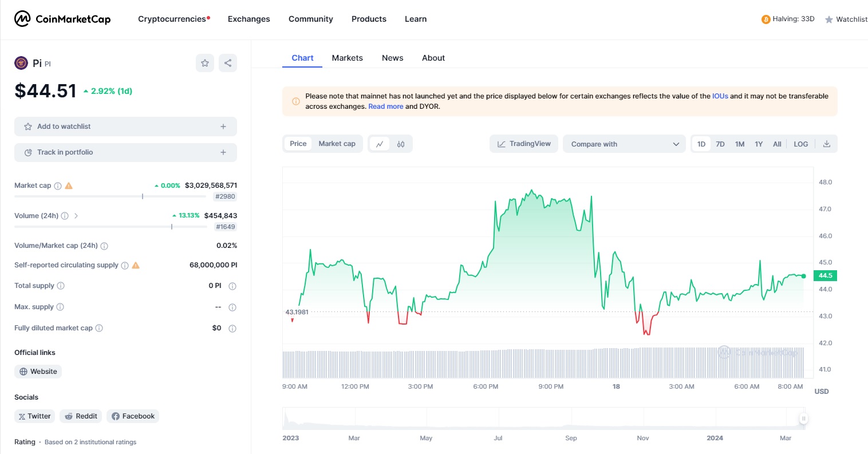Open the IOUs link in notice
The image size is (868, 454).
coord(720,96)
